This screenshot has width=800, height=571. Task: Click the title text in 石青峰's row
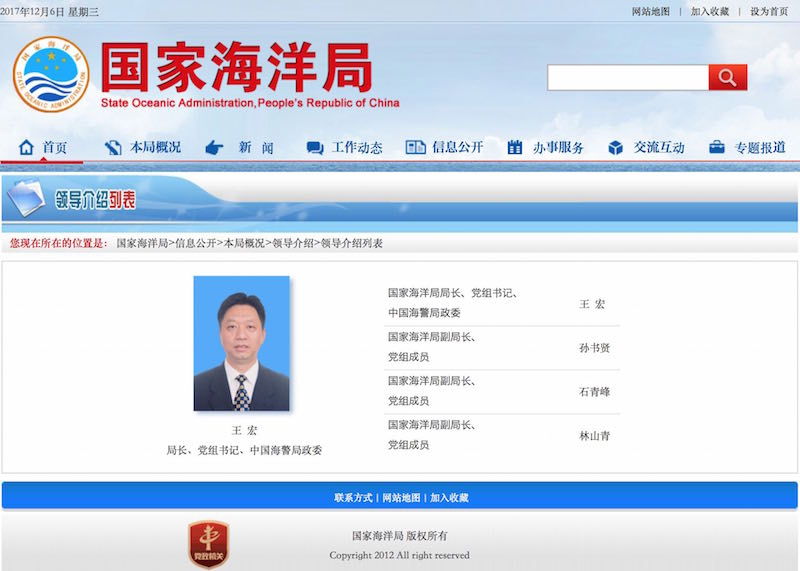tap(432, 391)
